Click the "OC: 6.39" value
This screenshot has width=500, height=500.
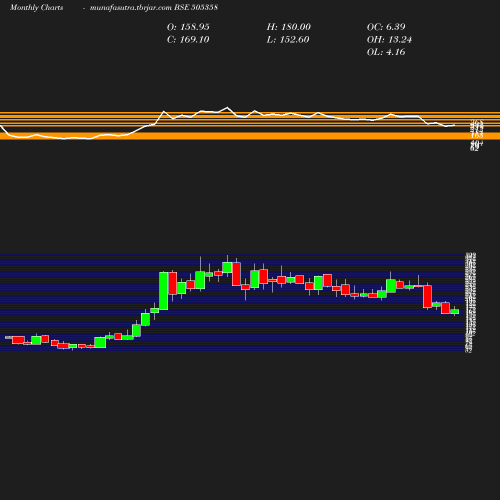coord(386,27)
